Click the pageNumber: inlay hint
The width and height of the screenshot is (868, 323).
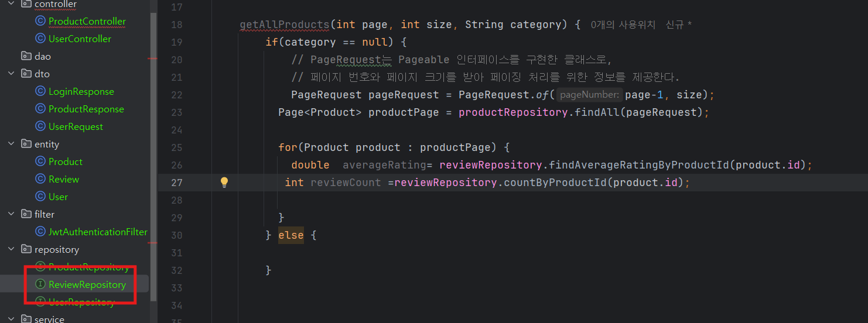pos(589,95)
